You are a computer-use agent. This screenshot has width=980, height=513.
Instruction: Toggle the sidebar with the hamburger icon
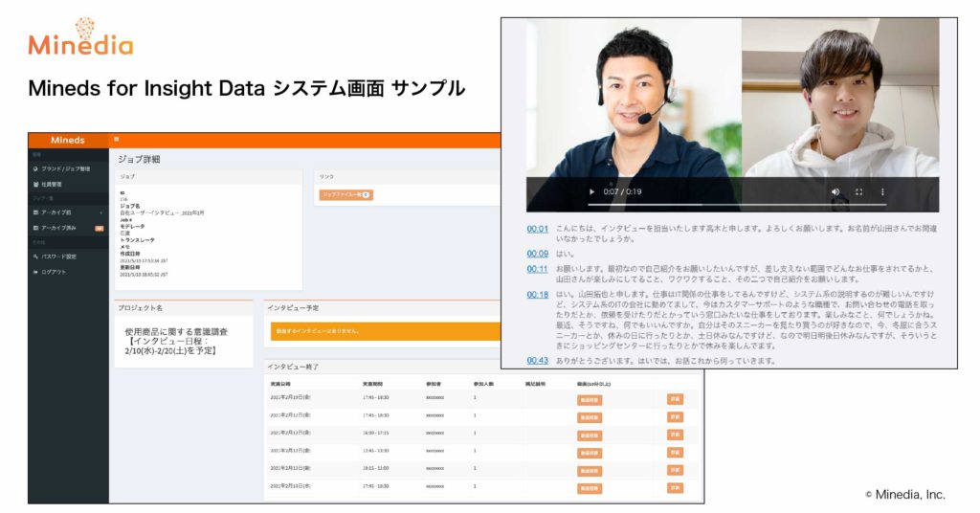tap(116, 140)
